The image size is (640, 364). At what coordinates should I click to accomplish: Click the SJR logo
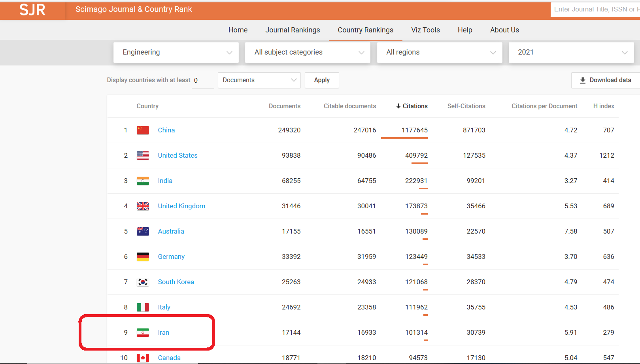32,9
